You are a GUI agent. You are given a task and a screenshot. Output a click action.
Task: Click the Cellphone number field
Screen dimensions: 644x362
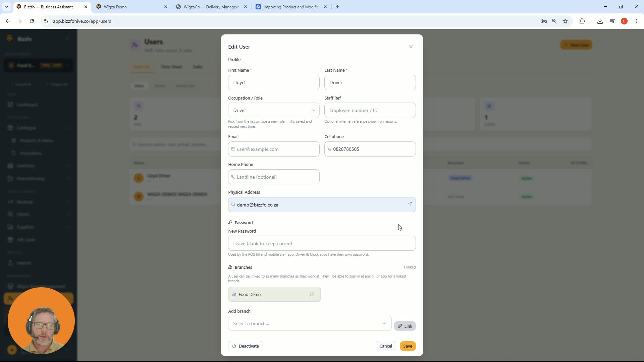(370, 149)
